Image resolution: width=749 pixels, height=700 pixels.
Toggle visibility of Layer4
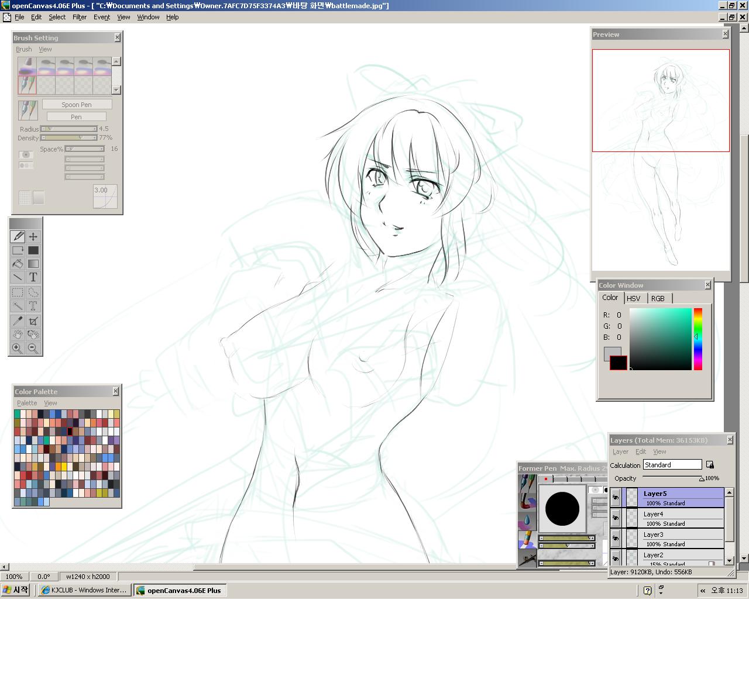616,518
